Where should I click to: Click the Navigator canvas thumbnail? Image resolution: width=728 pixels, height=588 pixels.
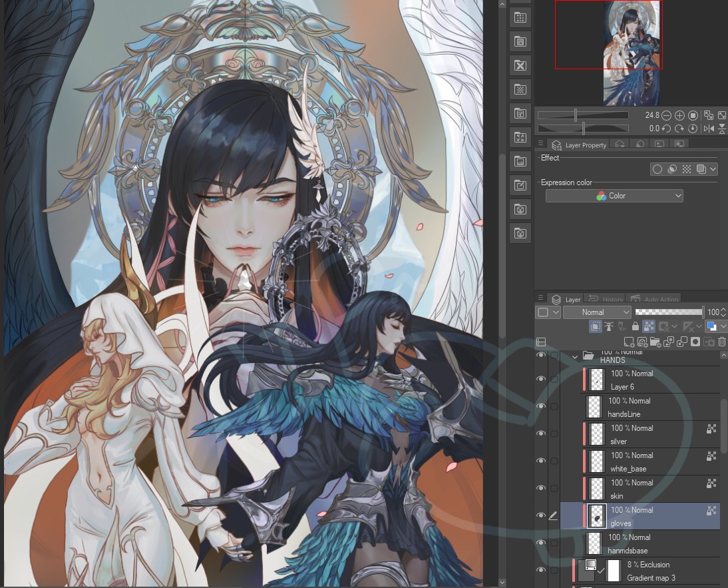tap(632, 53)
